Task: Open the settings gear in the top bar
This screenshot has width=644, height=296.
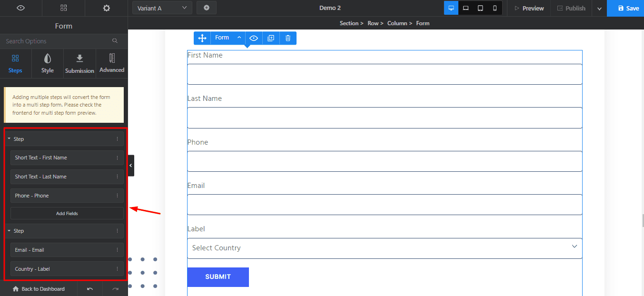Action: click(x=106, y=8)
